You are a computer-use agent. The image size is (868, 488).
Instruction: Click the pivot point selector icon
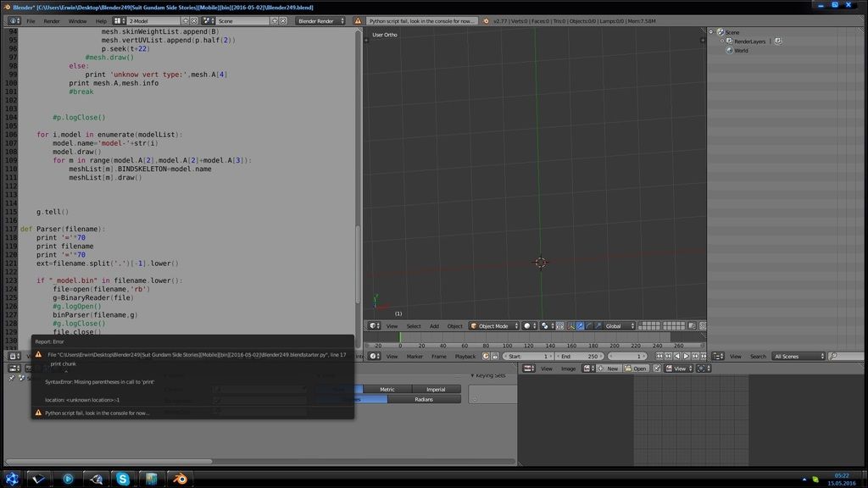pos(545,326)
